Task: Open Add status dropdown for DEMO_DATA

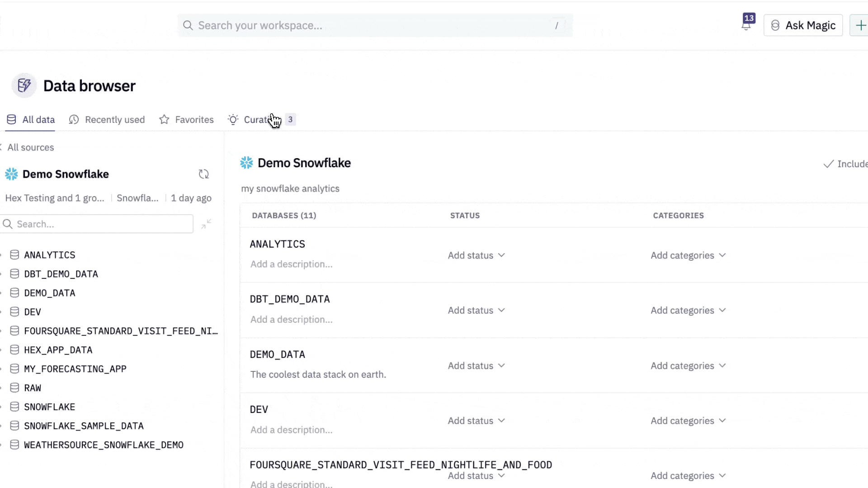Action: [x=476, y=366]
